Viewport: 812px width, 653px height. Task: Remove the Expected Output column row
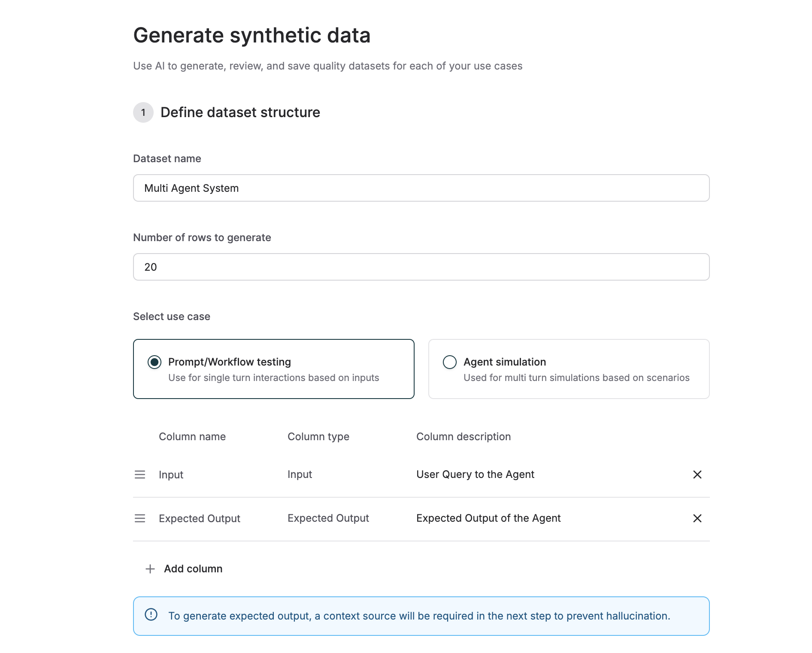coord(697,518)
